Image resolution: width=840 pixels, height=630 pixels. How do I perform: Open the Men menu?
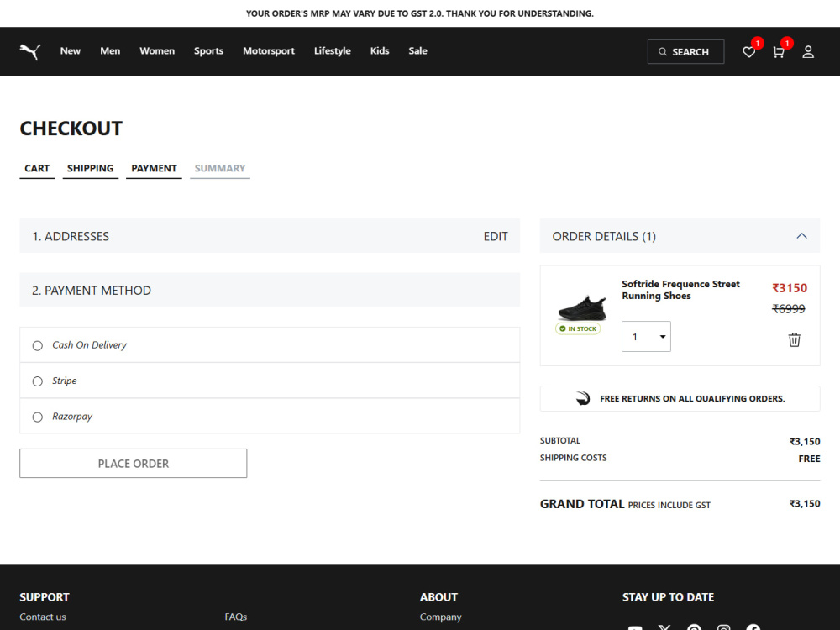[110, 51]
